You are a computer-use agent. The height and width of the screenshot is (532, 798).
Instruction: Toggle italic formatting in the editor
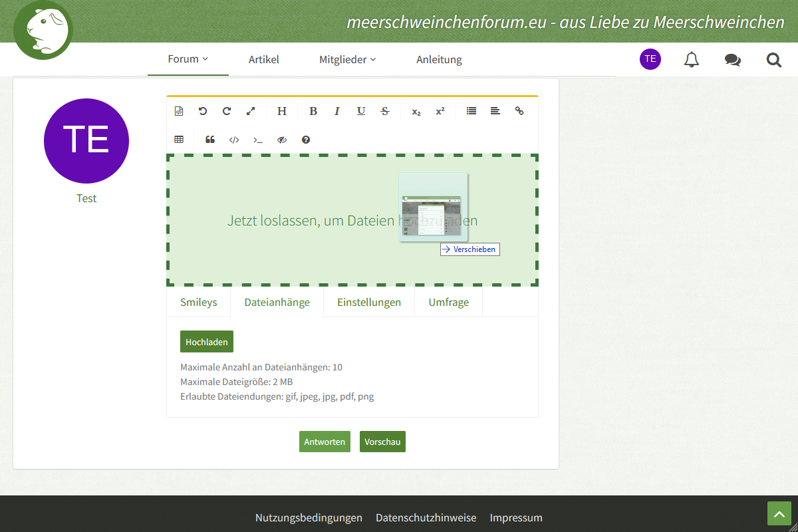click(x=337, y=111)
